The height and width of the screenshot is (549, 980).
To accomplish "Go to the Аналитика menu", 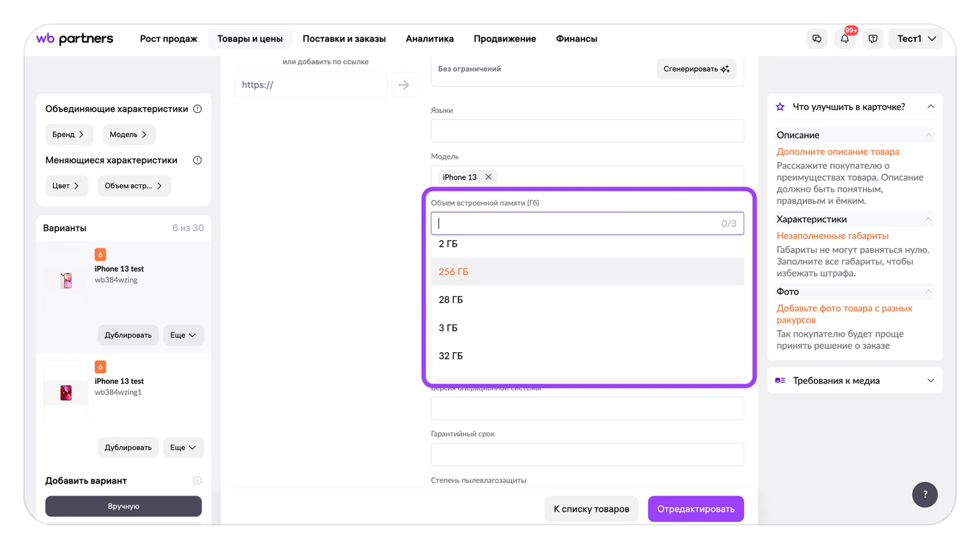I will click(x=429, y=39).
